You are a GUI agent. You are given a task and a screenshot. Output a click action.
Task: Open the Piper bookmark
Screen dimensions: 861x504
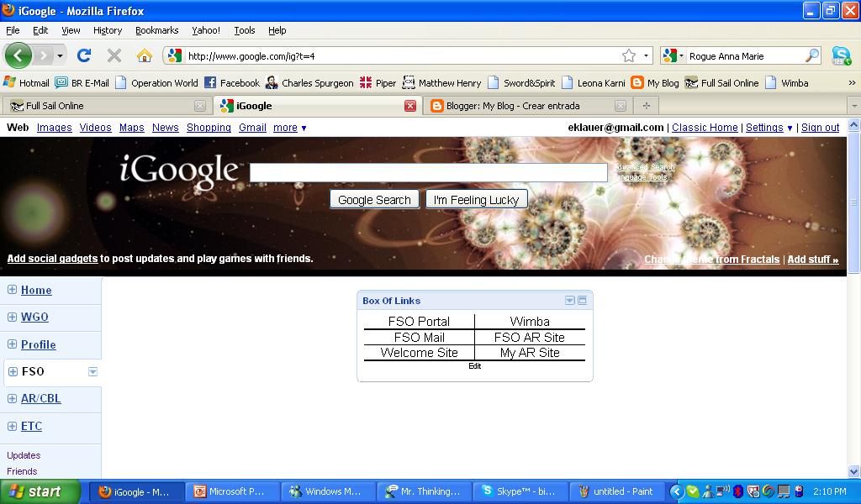378,83
